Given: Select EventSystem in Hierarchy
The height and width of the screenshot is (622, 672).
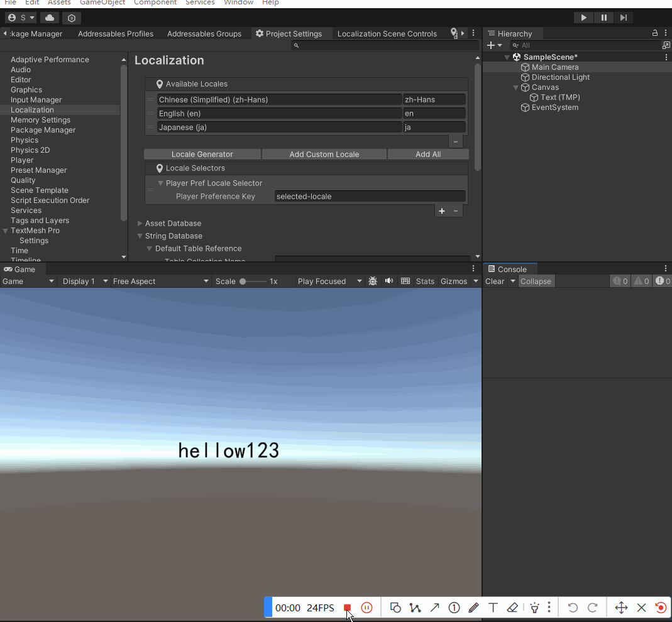Looking at the screenshot, I should [x=554, y=107].
